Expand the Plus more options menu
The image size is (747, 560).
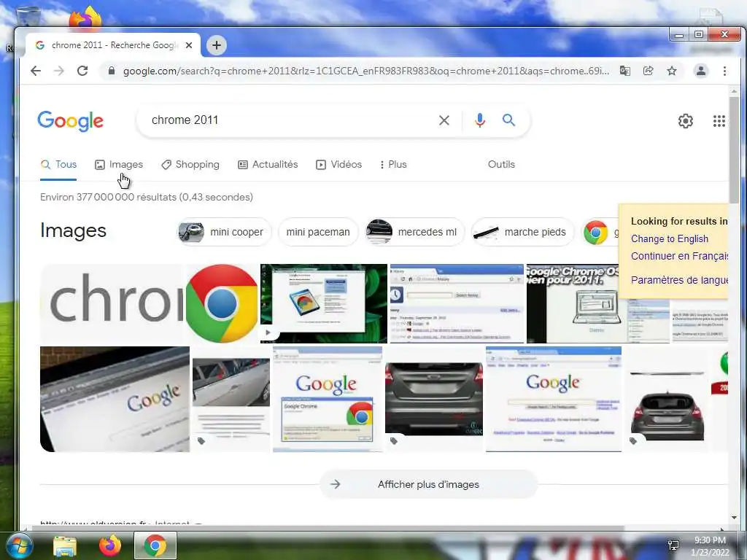[x=393, y=164]
